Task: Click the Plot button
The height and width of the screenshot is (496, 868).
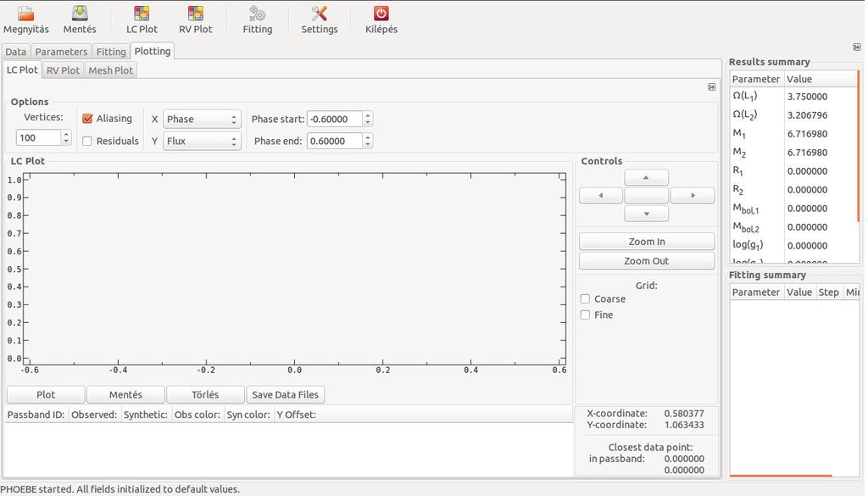Action: pyautogui.click(x=46, y=395)
